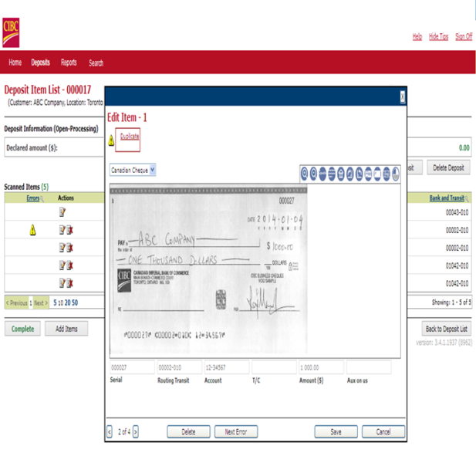
Task: Click the house-shaped reset icon in image toolbar
Action: click(341, 174)
